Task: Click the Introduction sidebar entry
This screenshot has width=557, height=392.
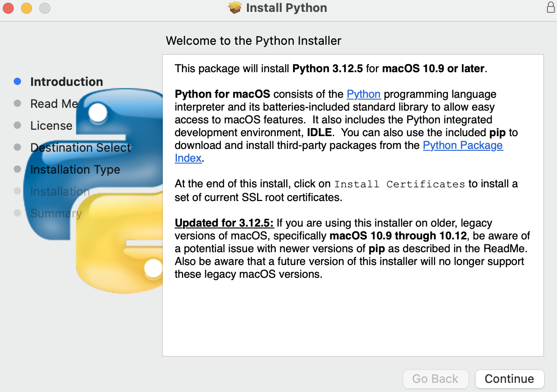Action: point(66,81)
